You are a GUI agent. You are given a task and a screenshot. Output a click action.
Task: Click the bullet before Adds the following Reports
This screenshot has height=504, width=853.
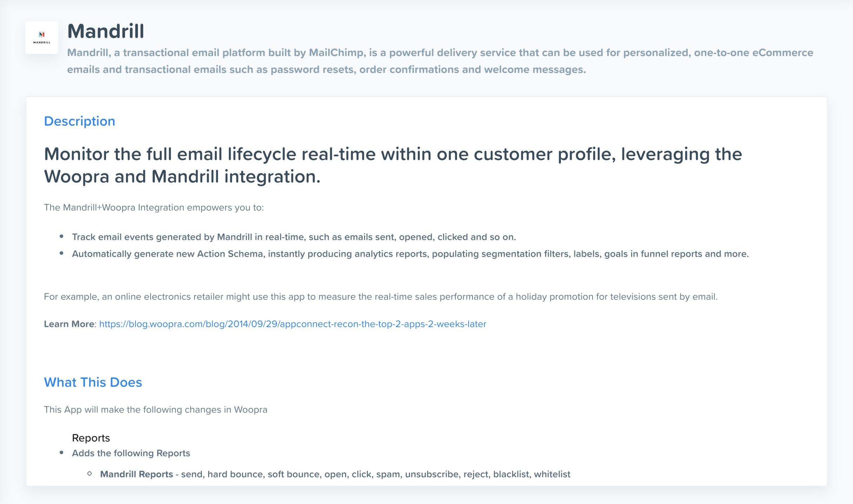(61, 452)
